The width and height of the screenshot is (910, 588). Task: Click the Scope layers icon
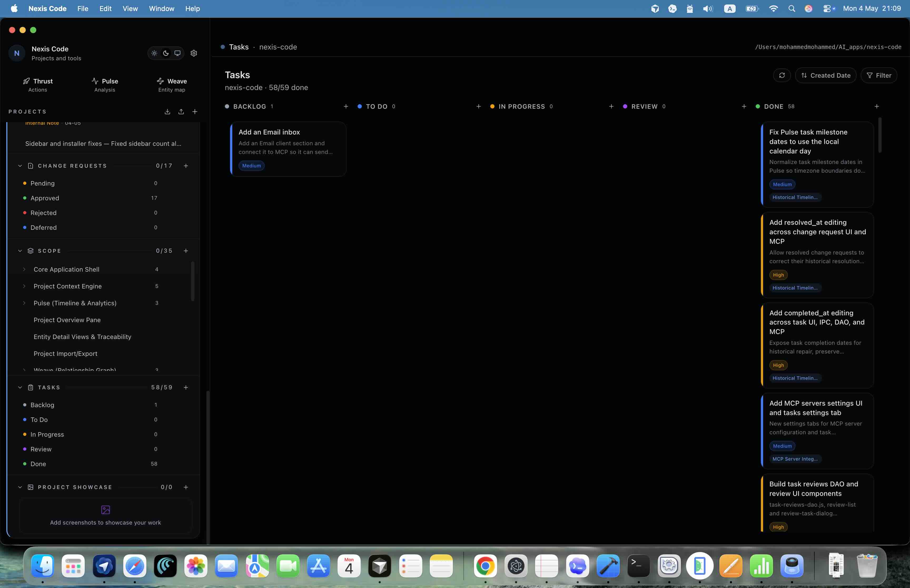(x=31, y=251)
